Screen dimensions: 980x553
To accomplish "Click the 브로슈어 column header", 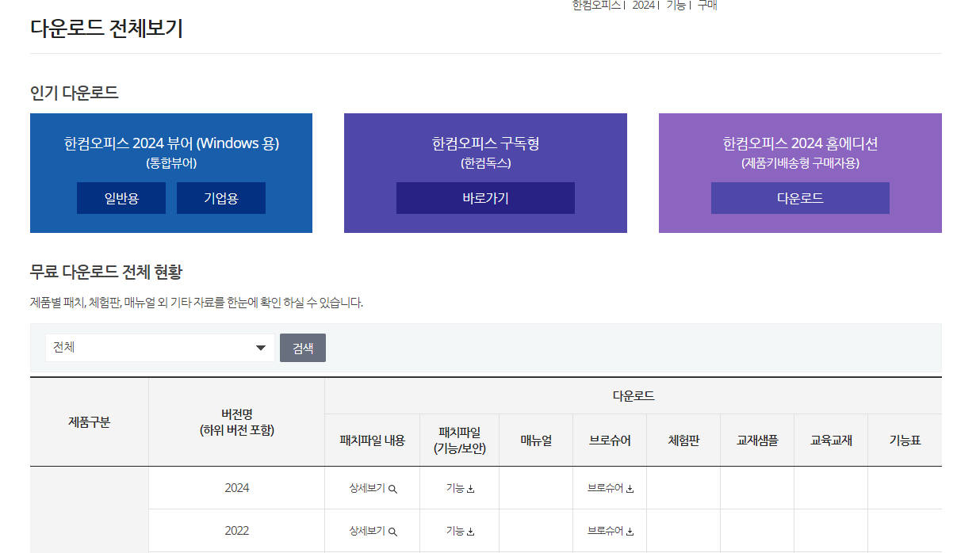I will pos(610,440).
